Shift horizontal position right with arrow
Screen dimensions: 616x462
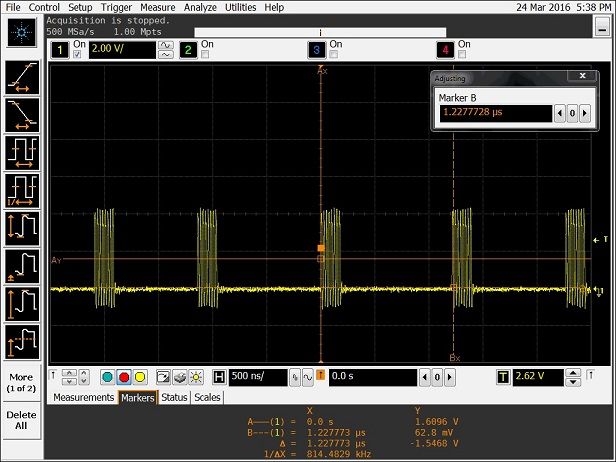coord(450,378)
